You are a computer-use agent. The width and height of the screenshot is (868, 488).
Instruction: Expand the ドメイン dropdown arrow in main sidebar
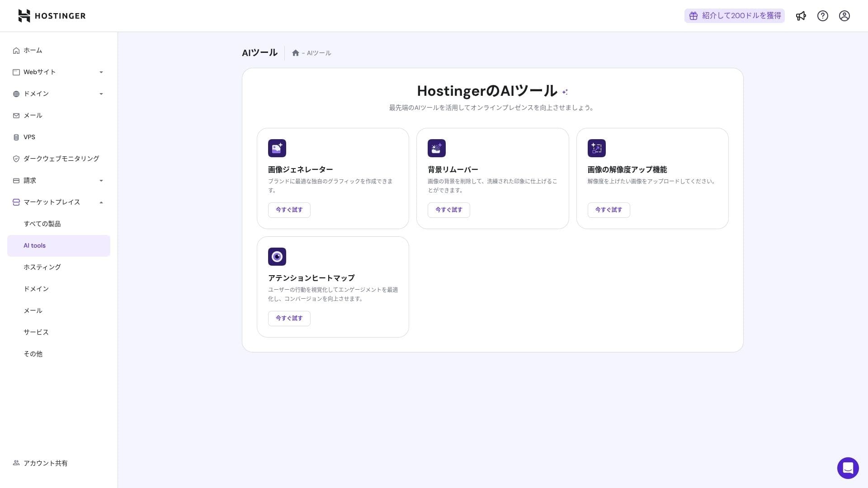click(101, 94)
